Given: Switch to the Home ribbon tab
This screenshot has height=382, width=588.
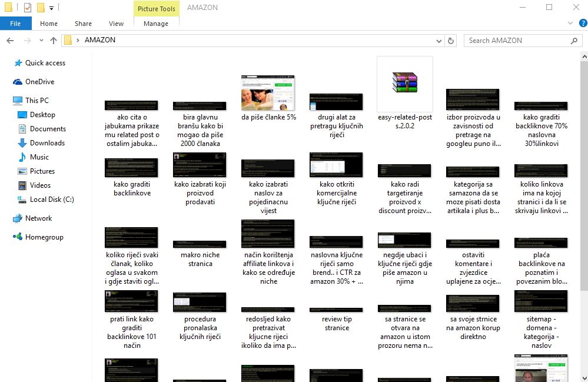Looking at the screenshot, I should pyautogui.click(x=49, y=23).
